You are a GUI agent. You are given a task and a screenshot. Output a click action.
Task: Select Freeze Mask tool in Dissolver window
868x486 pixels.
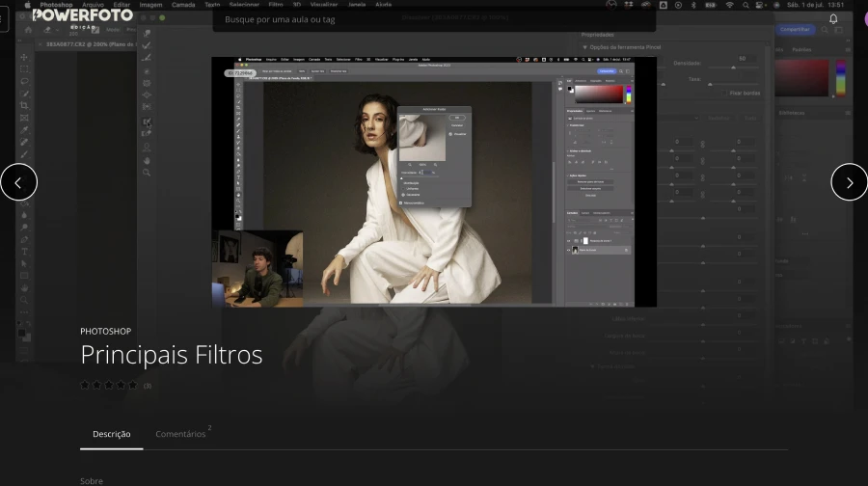tap(147, 121)
